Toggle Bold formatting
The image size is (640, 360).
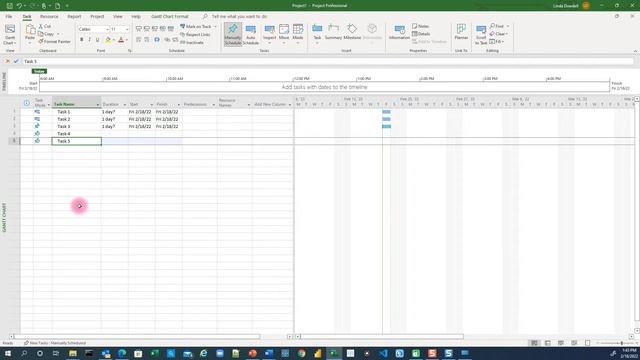click(x=82, y=40)
